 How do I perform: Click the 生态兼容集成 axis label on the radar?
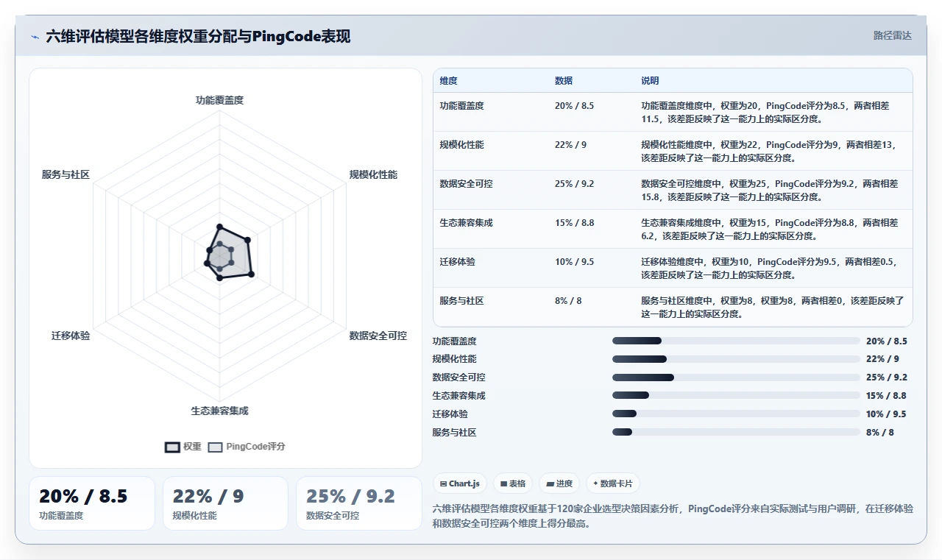tap(219, 411)
